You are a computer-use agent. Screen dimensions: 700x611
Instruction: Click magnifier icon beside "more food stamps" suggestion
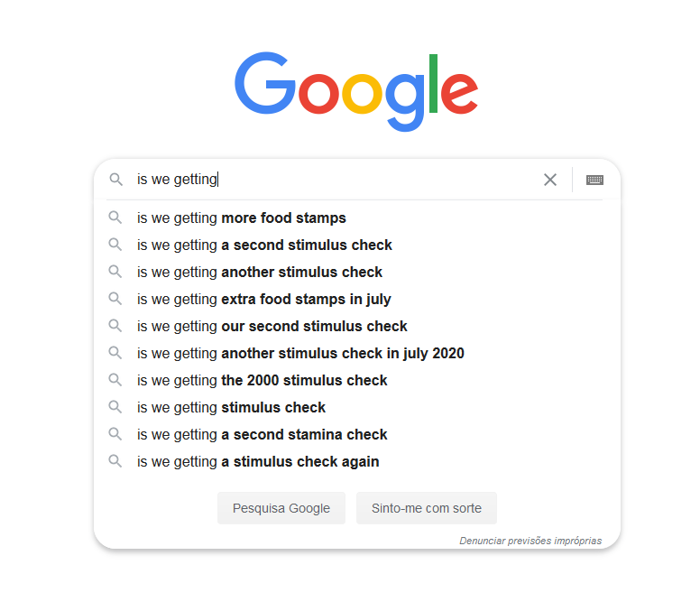(x=115, y=218)
